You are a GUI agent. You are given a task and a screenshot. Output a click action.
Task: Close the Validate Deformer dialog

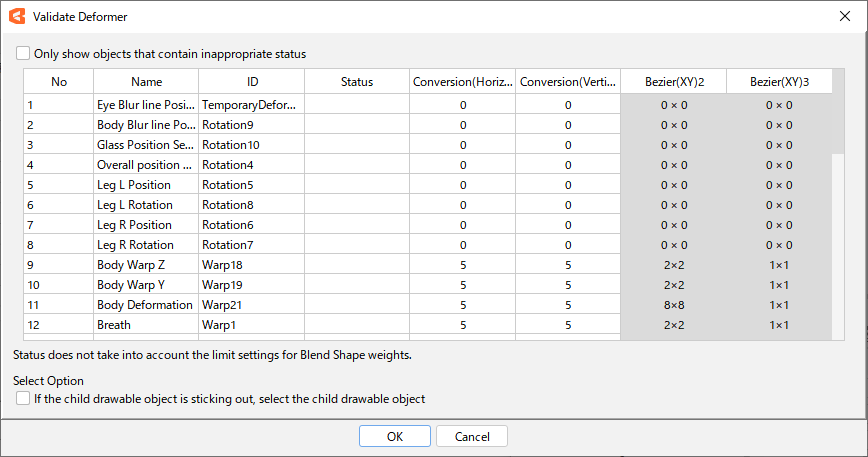click(x=845, y=17)
